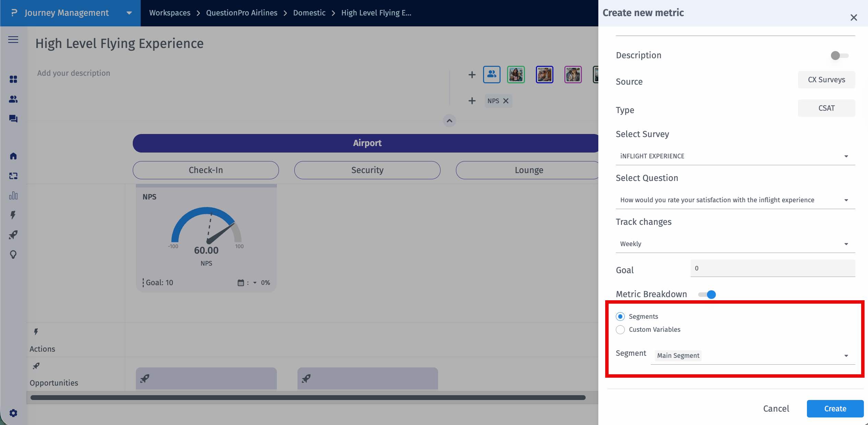
Task: Click the rocket opportunities icon in the sidebar
Action: click(x=13, y=235)
